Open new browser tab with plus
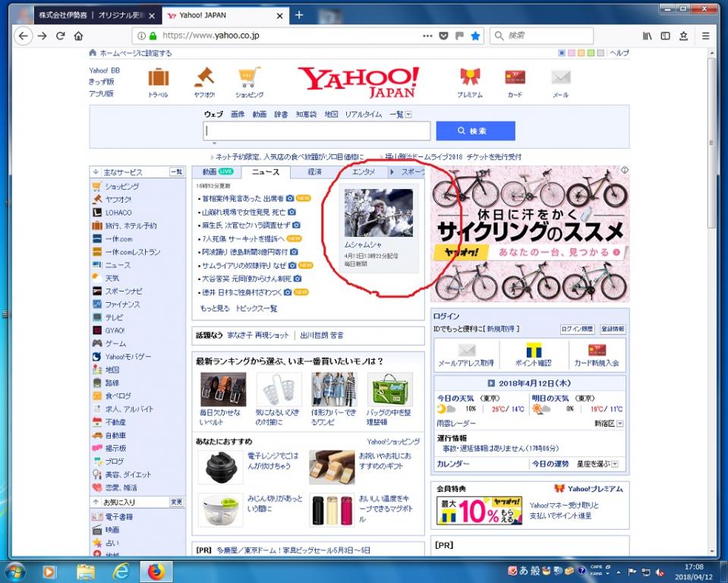The width and height of the screenshot is (728, 583). 299,15
